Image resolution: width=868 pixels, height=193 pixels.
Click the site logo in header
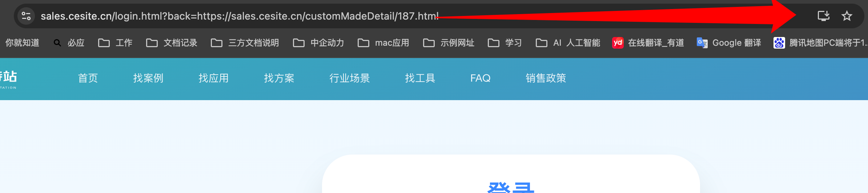(x=8, y=79)
